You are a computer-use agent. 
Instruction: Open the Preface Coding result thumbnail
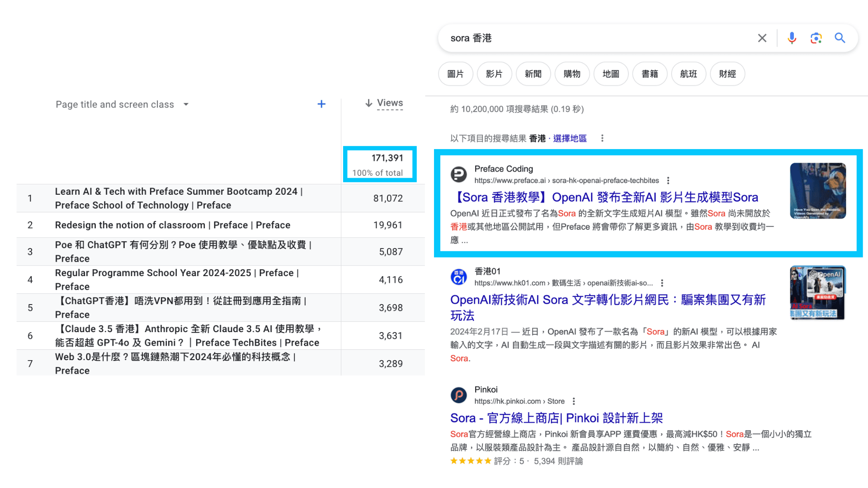point(818,191)
